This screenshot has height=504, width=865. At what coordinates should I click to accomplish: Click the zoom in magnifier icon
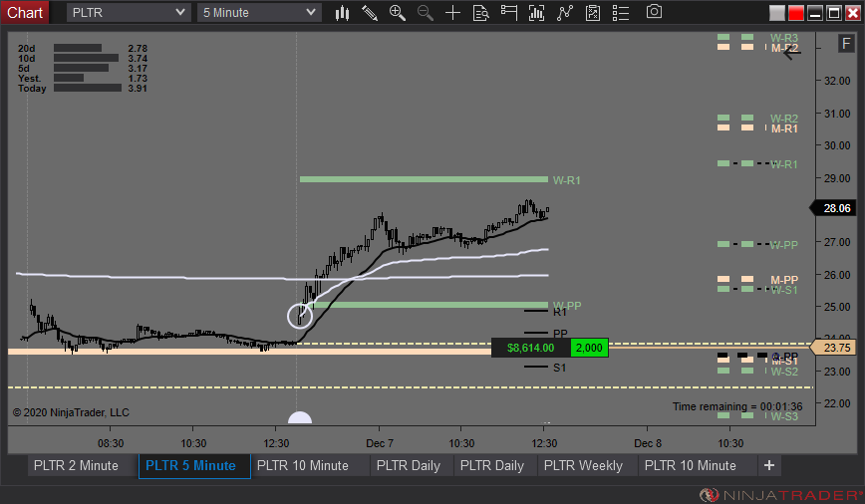[398, 12]
